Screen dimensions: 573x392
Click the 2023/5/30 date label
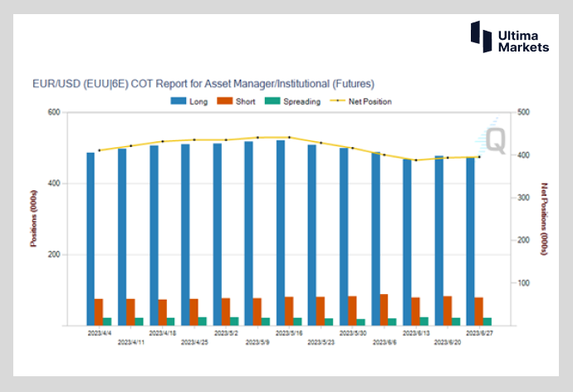pyautogui.click(x=352, y=333)
